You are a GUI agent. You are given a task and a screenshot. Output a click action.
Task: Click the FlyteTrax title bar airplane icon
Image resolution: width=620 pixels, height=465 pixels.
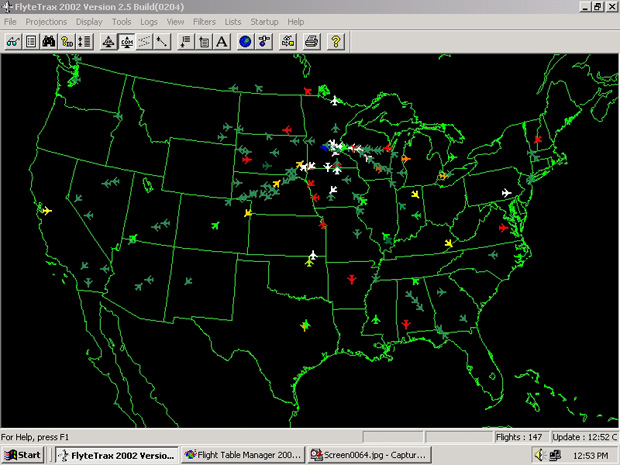(7, 7)
